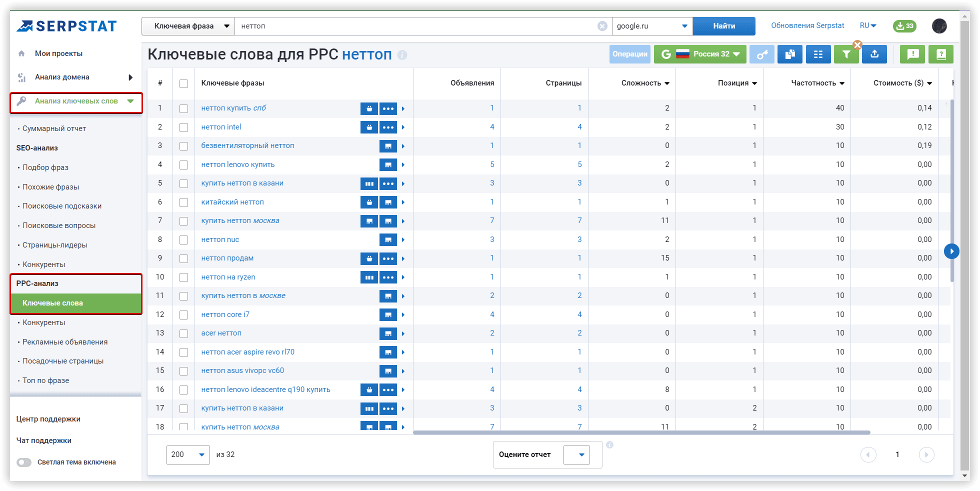This screenshot has height=491, width=980.
Task: Click the SERP feature icon for неттоп nuc
Action: tap(388, 240)
